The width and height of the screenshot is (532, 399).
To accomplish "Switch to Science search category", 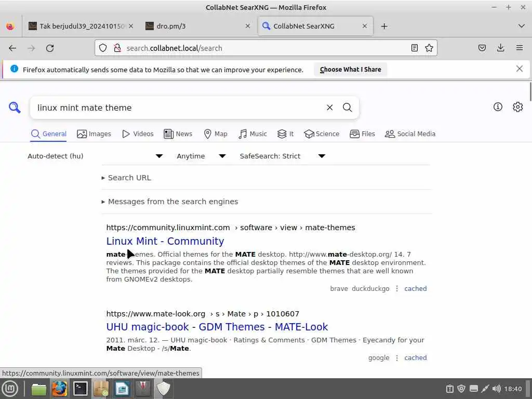I will 322,134.
